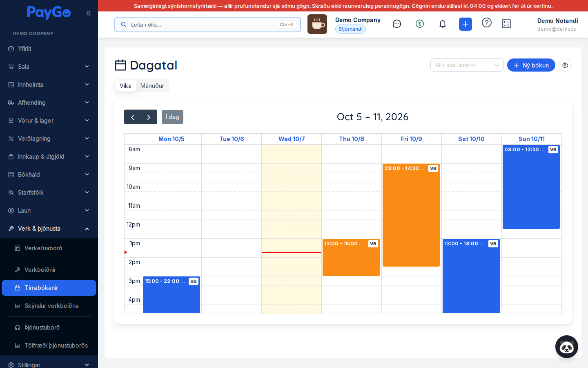Screen dimensions: 588x368
Task: Switch to Vika view tab
Action: (125, 86)
